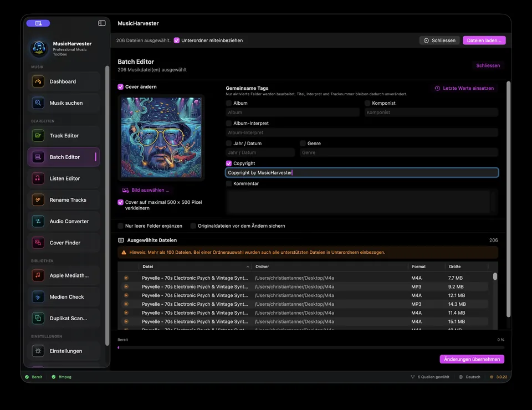Sort by the Ordner column header
Screen dimensions: 532x410
click(329, 266)
